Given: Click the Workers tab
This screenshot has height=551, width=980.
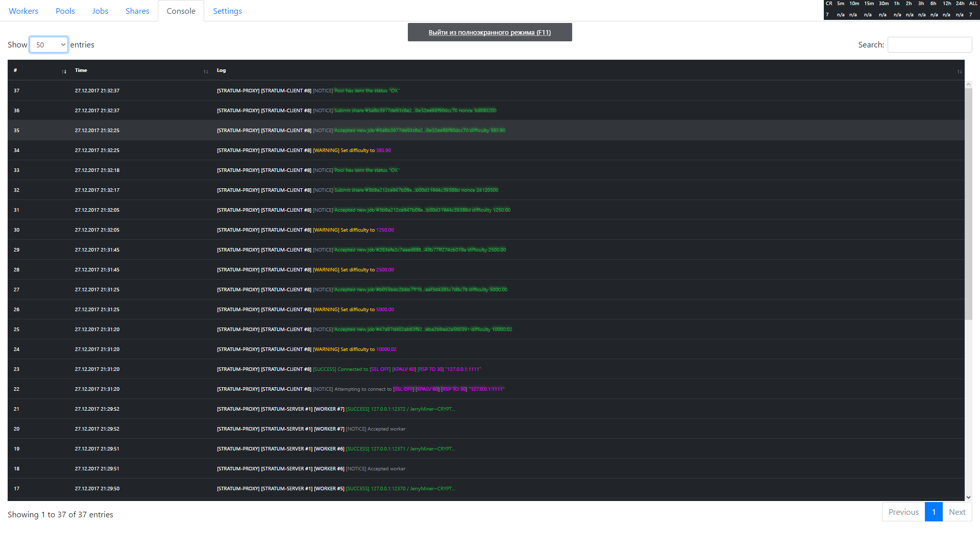Looking at the screenshot, I should tap(22, 11).
